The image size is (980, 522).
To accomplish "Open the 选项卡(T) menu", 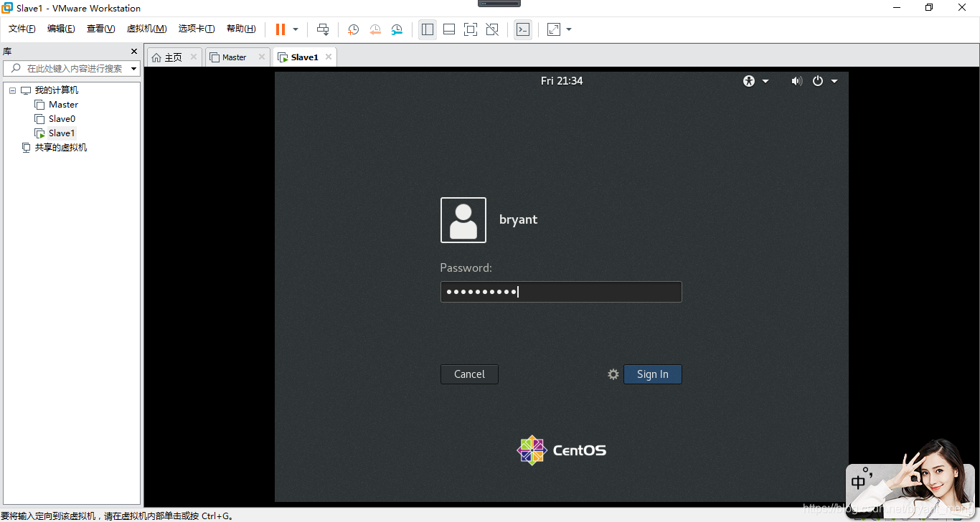I will click(197, 29).
